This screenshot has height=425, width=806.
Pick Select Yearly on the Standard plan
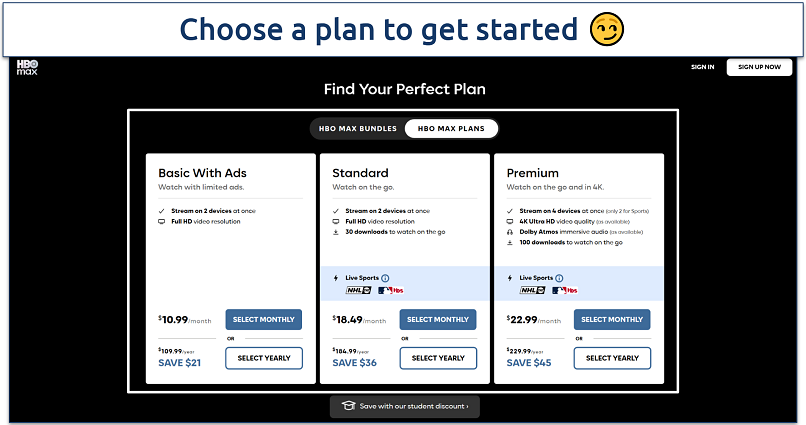(438, 358)
